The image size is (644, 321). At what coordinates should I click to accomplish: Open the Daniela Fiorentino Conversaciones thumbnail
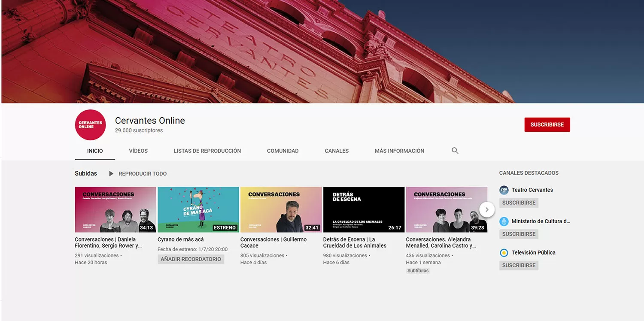point(115,209)
